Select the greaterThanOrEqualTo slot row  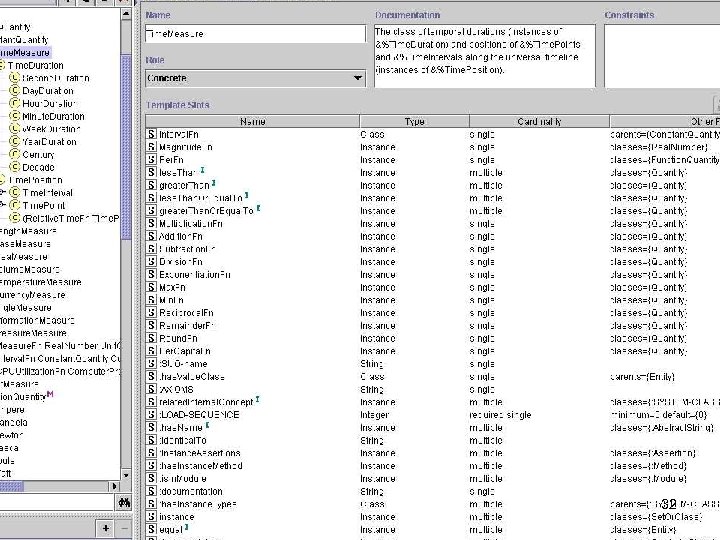click(x=433, y=211)
